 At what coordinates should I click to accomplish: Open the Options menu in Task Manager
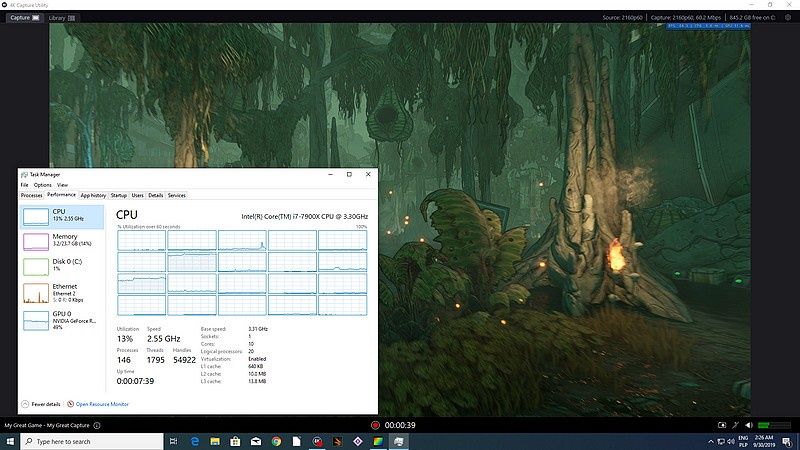coord(43,185)
